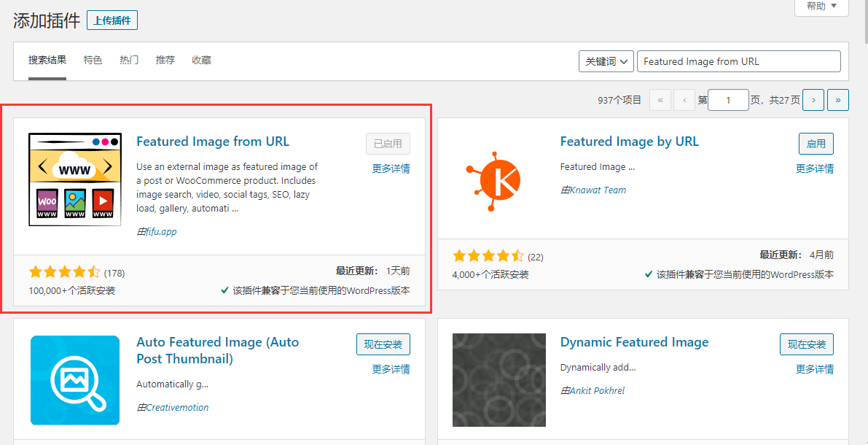Click 启用 for Featured Image by URL

tap(816, 144)
